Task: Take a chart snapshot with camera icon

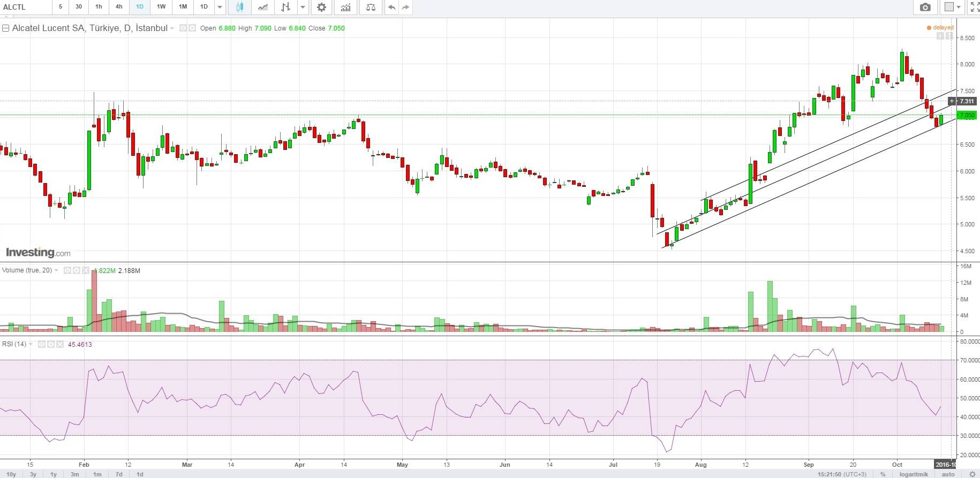Action: coord(925,7)
